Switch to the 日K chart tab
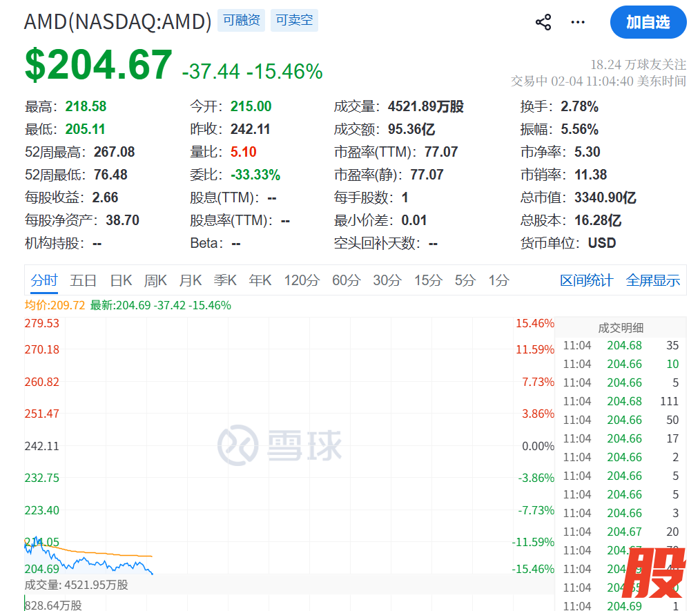 coord(121,280)
